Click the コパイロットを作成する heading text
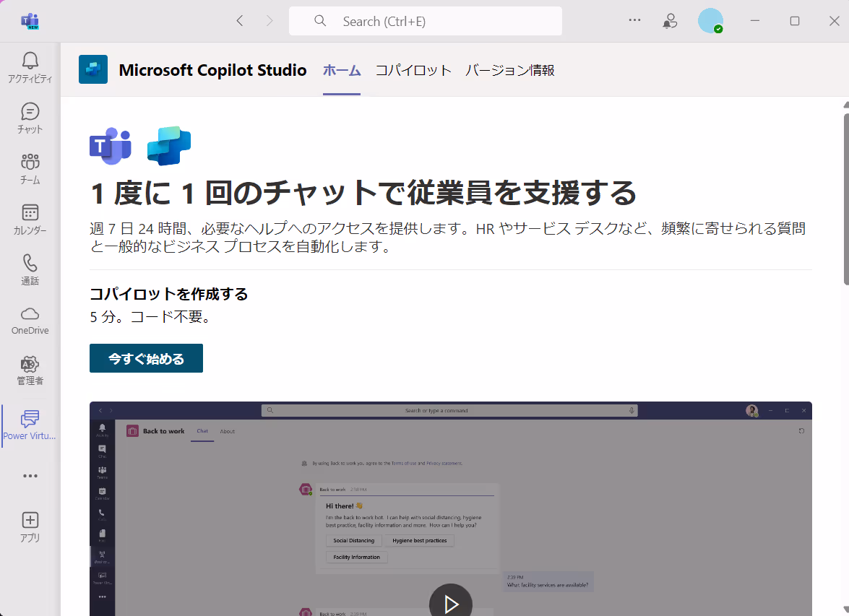 (x=169, y=294)
